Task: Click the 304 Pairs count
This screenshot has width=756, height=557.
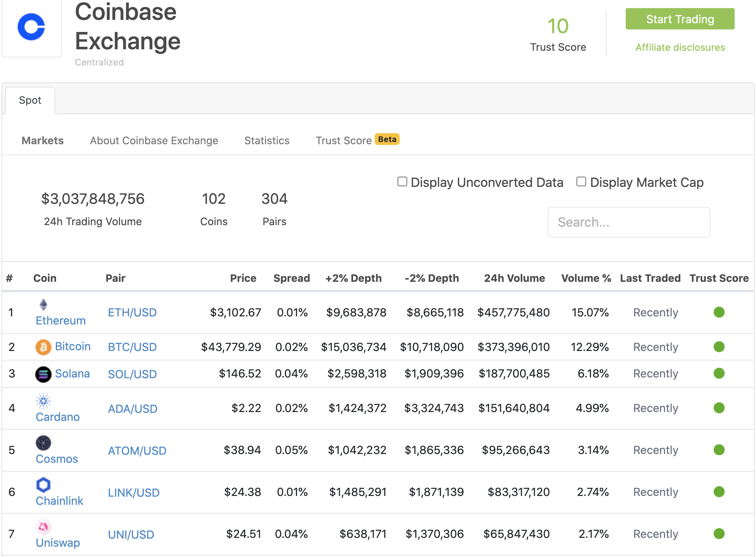Action: point(275,199)
